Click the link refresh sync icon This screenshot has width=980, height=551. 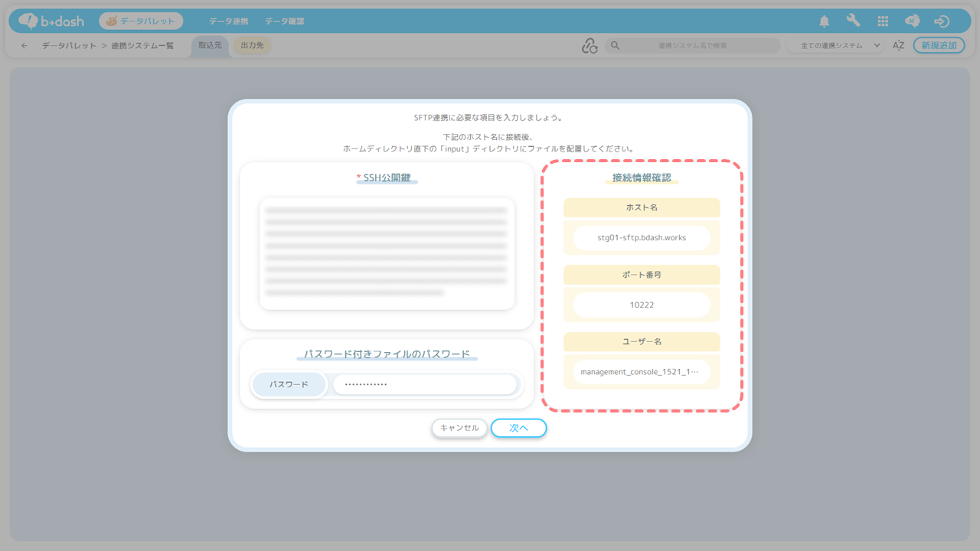tap(589, 46)
